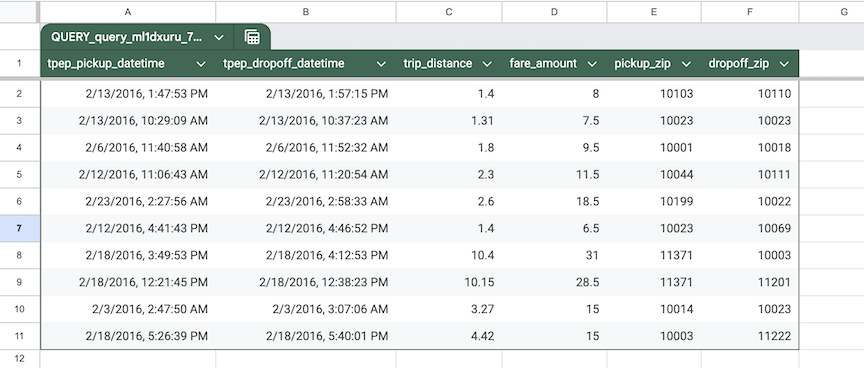864x368 pixels.
Task: Select fare amount cell 9.5
Action: [554, 148]
